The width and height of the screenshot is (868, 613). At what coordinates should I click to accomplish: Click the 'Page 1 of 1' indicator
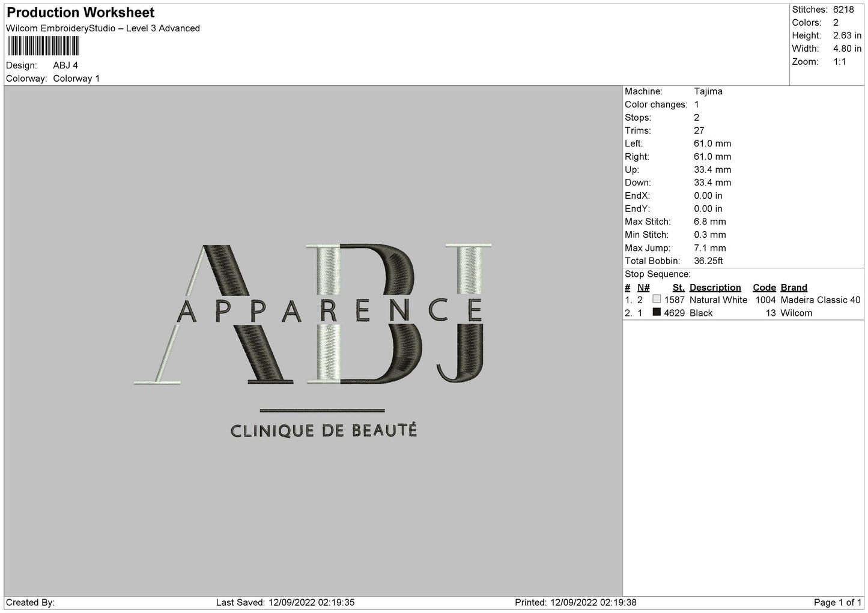[x=838, y=602]
